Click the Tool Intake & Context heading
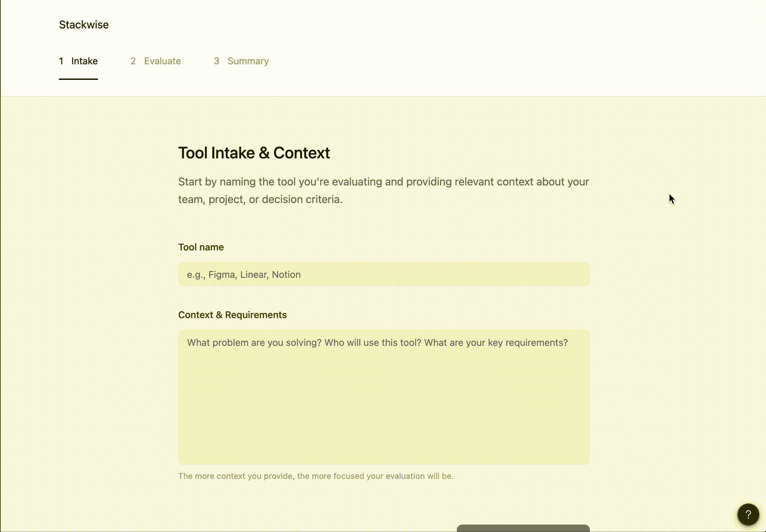Viewport: 766px width, 532px height. 254,153
